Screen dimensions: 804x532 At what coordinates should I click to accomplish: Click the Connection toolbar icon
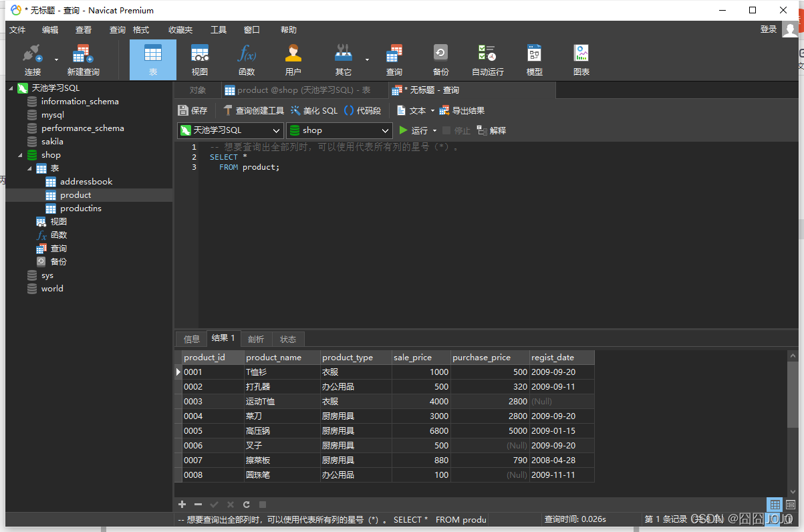[32, 60]
